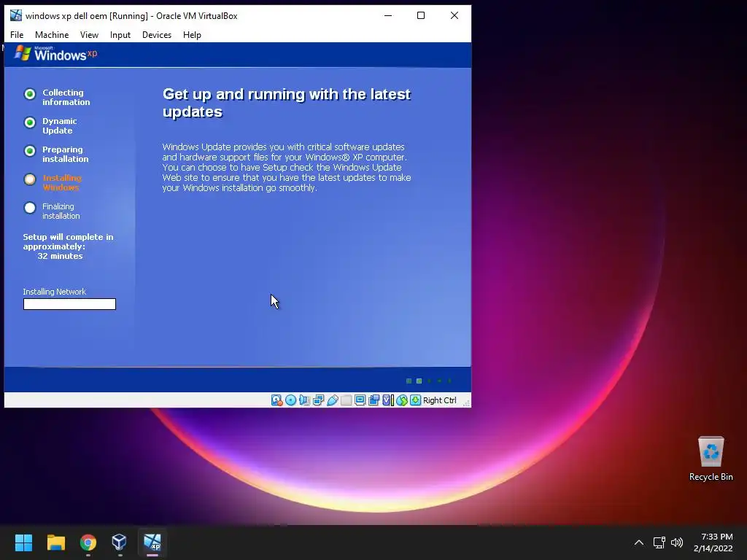Image resolution: width=747 pixels, height=560 pixels.
Task: Click the network adapters status icon
Action: [x=318, y=400]
